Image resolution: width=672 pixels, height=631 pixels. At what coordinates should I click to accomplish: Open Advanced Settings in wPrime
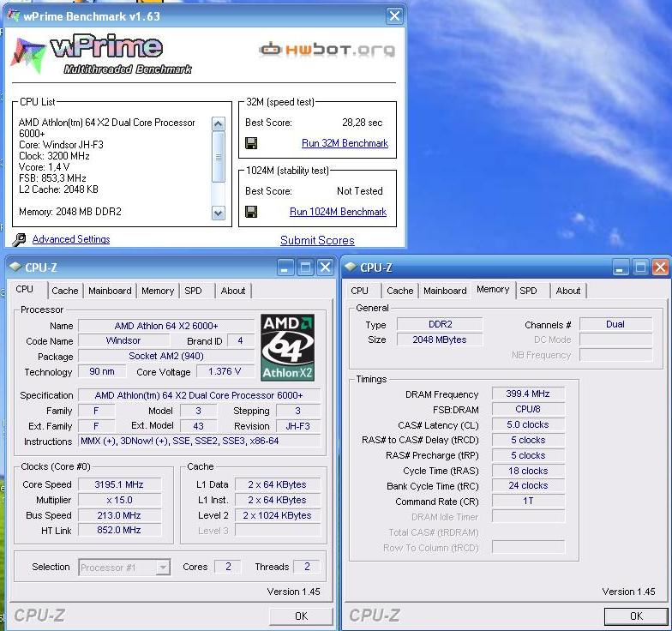coord(71,239)
